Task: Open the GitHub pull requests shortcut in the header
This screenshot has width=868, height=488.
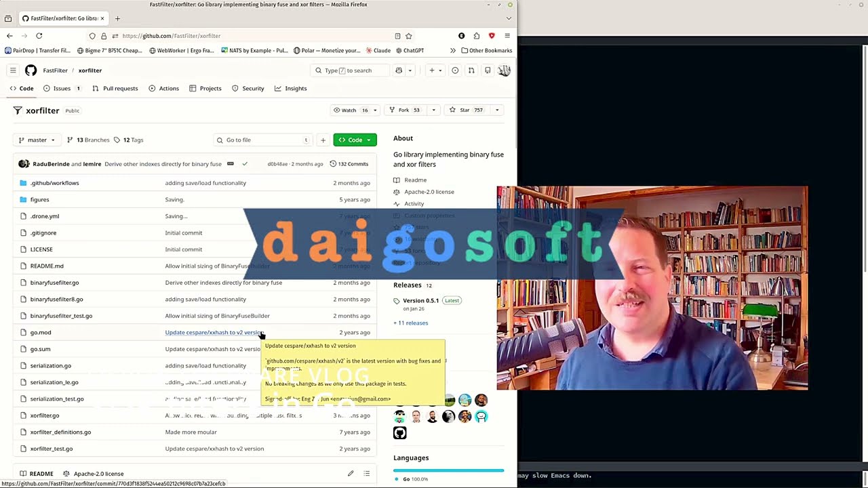Action: coord(471,70)
